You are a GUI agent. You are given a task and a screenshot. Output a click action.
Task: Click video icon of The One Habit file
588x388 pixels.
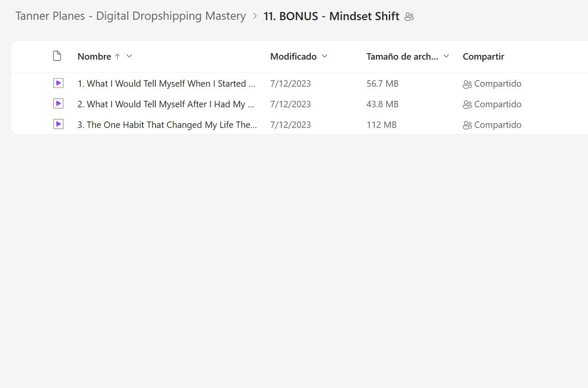[x=58, y=124]
